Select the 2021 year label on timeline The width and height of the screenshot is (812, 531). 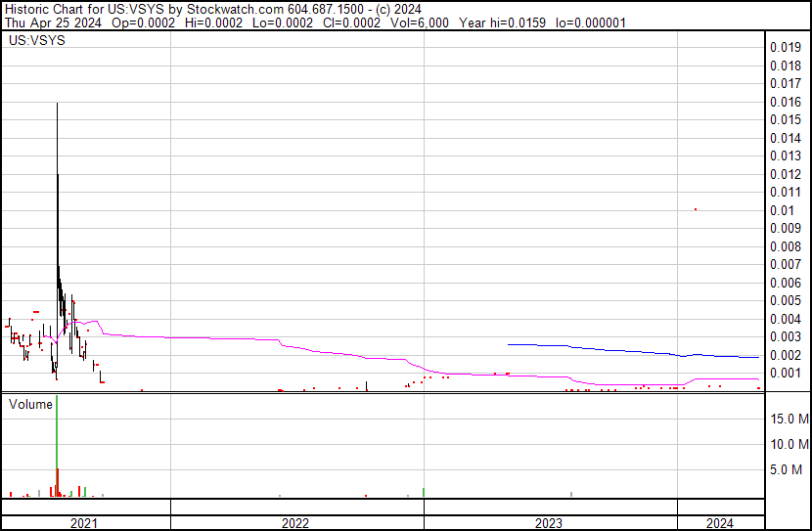[x=85, y=523]
